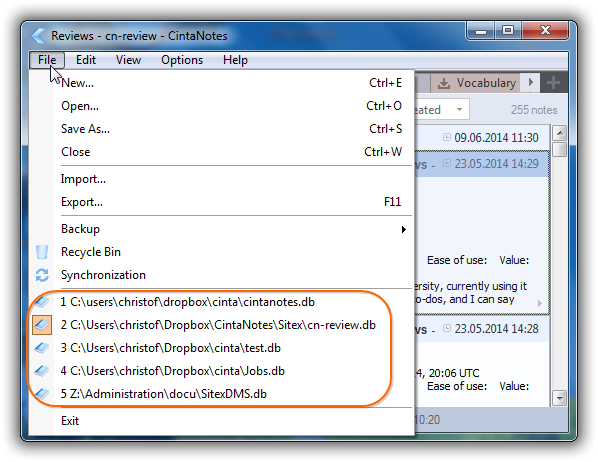This screenshot has height=462, width=598.
Task: Click the Recycle Bin trash icon
Action: point(42,252)
